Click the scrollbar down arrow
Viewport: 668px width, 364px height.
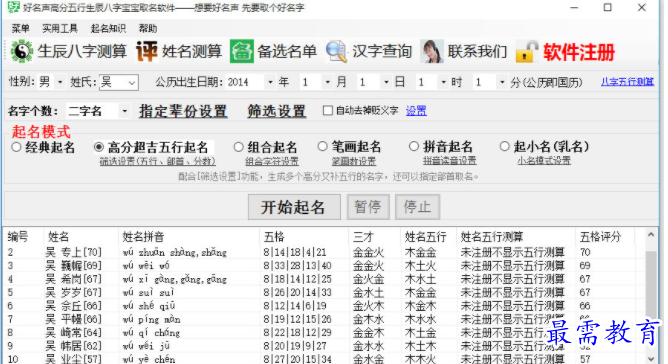coord(651,359)
